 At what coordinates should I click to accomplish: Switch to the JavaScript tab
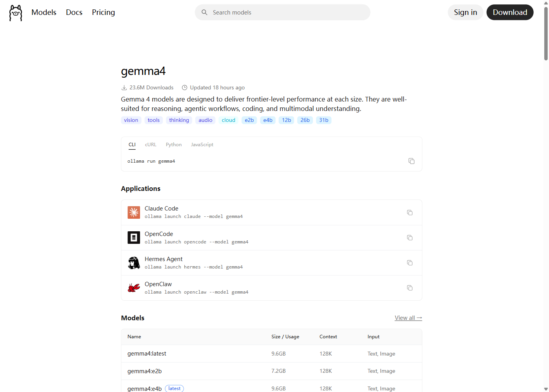[202, 145]
